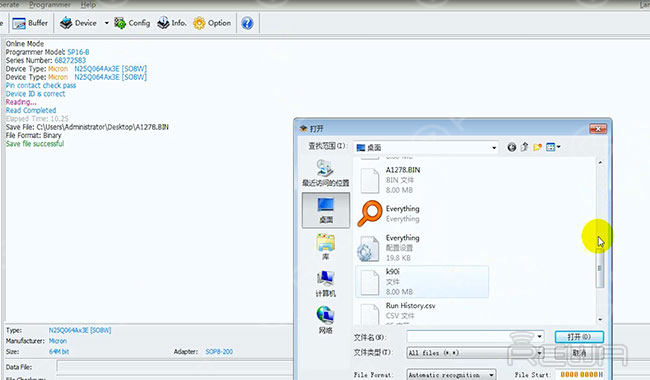This screenshot has height=380, width=650.
Task: Expand the look-in folder (查找范围) dropdown
Action: pos(494,148)
